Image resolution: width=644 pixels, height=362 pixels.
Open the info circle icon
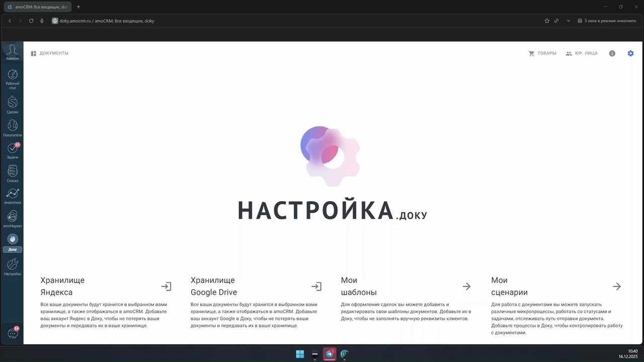(x=612, y=53)
